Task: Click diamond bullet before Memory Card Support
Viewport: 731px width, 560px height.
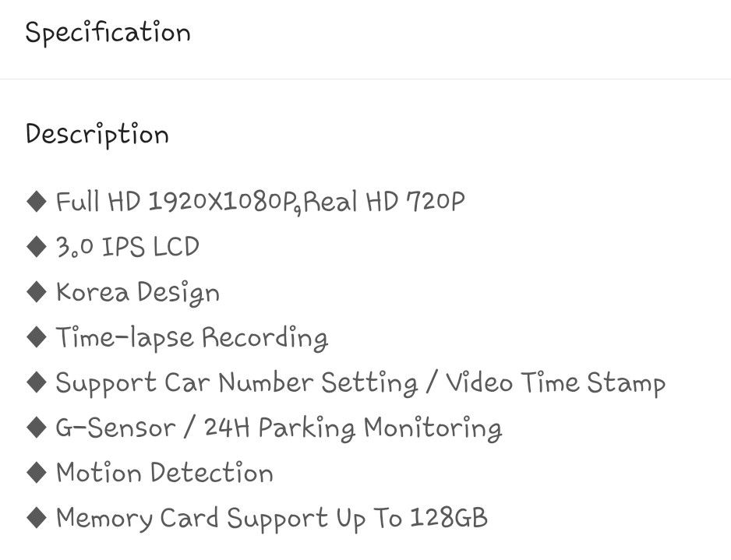Action: (37, 518)
